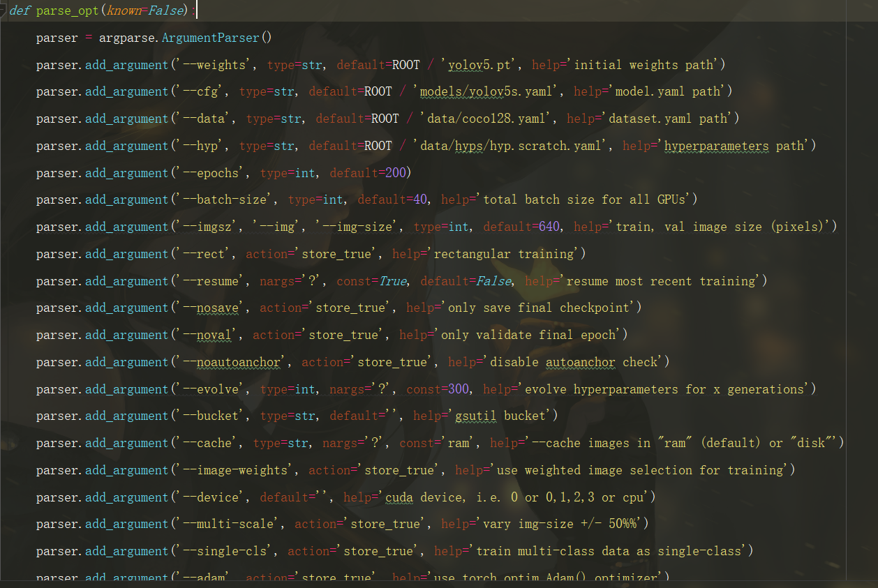Click 'disable autoanchor check' help text

click(573, 362)
